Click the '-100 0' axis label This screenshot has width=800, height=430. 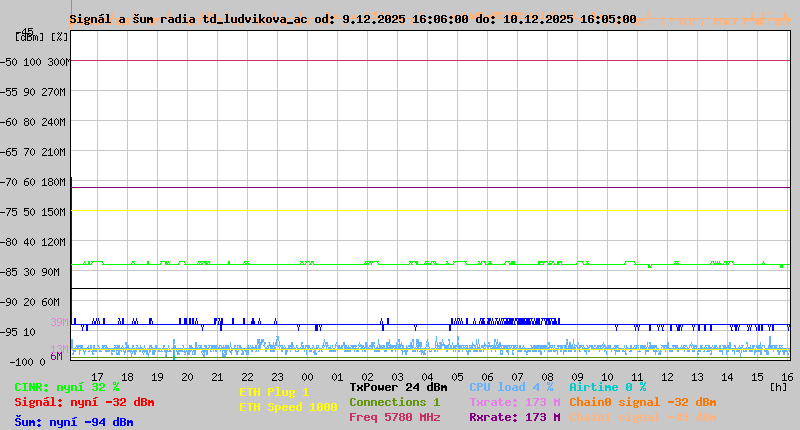pos(27,362)
